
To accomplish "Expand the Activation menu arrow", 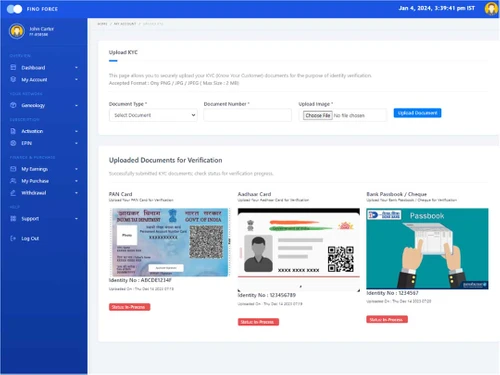I will click(x=76, y=131).
